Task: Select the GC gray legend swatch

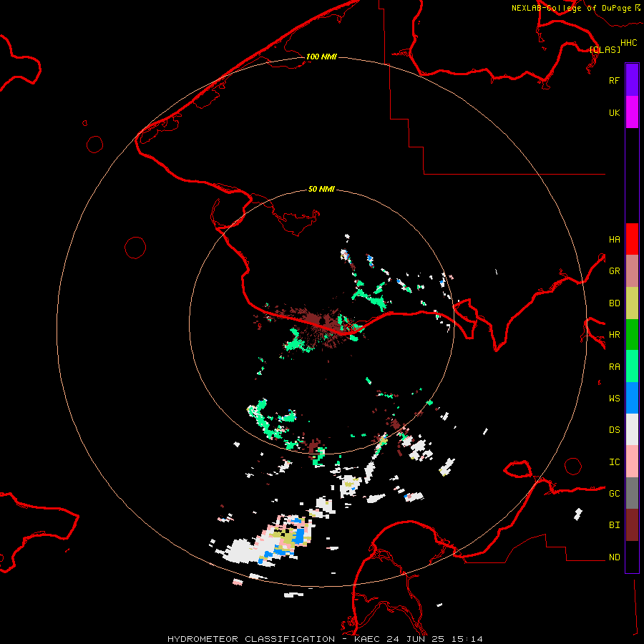Action: click(x=632, y=493)
